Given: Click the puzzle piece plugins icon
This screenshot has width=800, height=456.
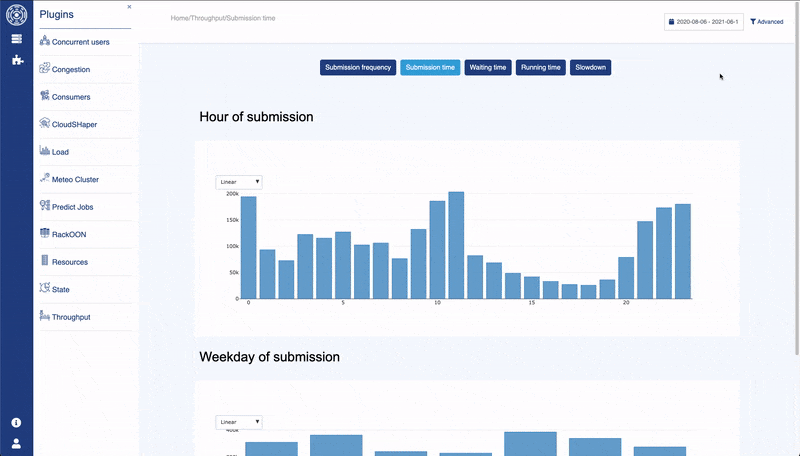Looking at the screenshot, I should click(x=16, y=60).
